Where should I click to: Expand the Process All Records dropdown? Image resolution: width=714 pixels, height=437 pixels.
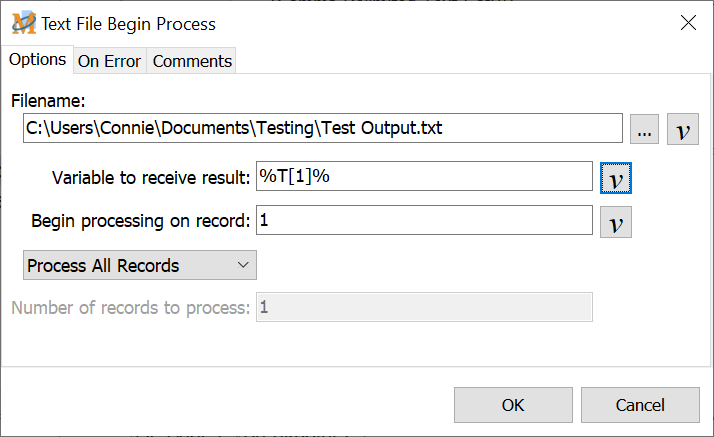pos(140,265)
